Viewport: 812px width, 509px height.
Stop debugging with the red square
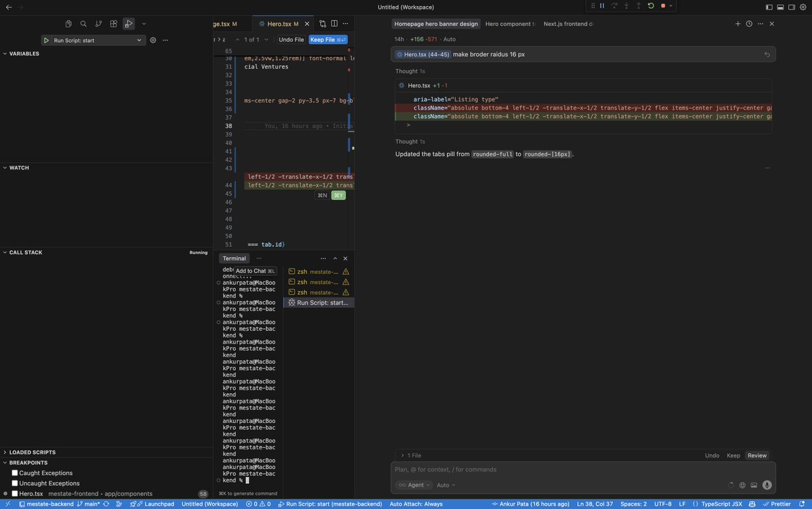663,5
